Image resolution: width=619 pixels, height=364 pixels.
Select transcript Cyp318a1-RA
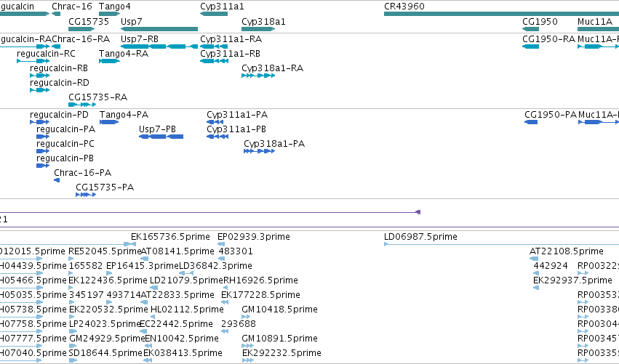tap(272, 68)
